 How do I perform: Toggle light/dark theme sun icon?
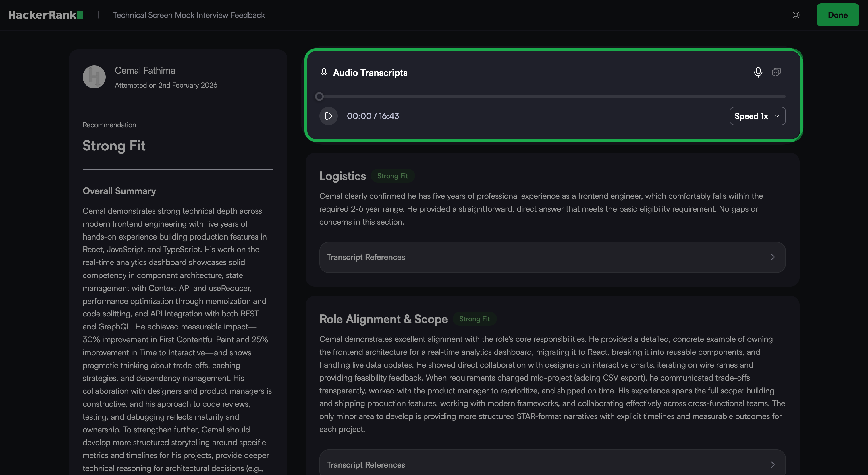[x=796, y=15]
